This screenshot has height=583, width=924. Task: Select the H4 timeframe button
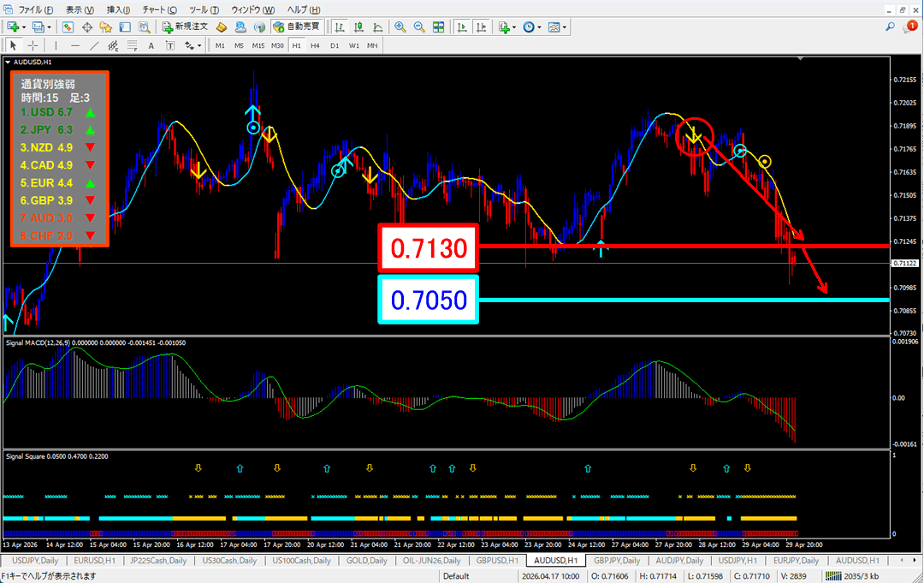click(x=315, y=45)
